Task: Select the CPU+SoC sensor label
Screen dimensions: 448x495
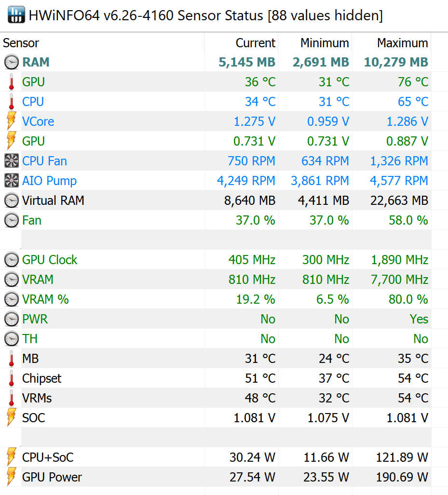Action: (x=48, y=457)
